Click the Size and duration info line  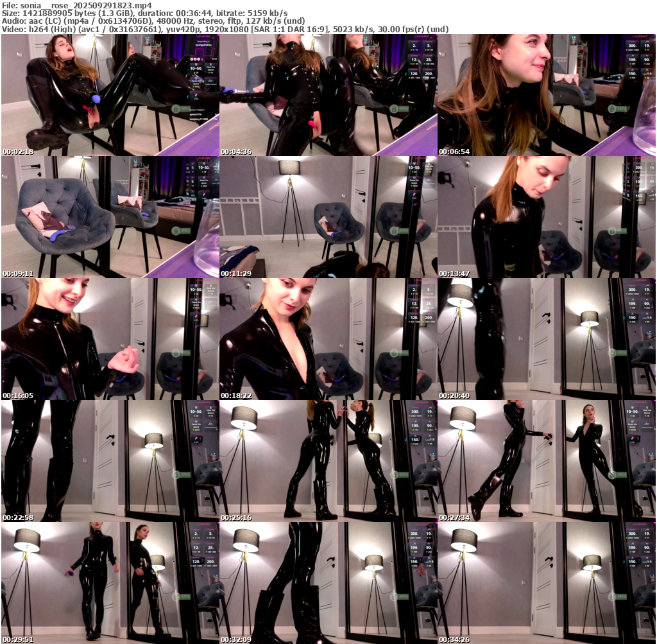click(144, 13)
